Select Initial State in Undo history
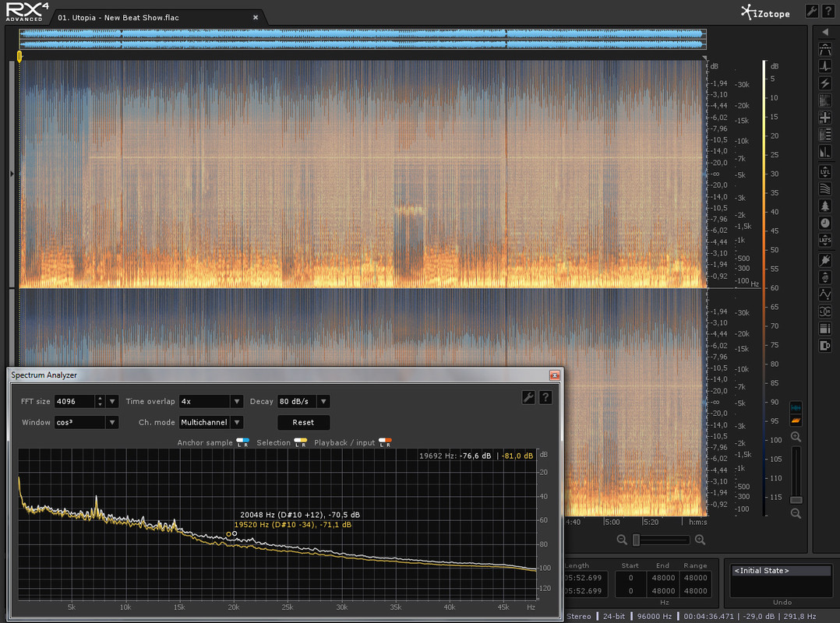The image size is (840, 623). pos(762,571)
